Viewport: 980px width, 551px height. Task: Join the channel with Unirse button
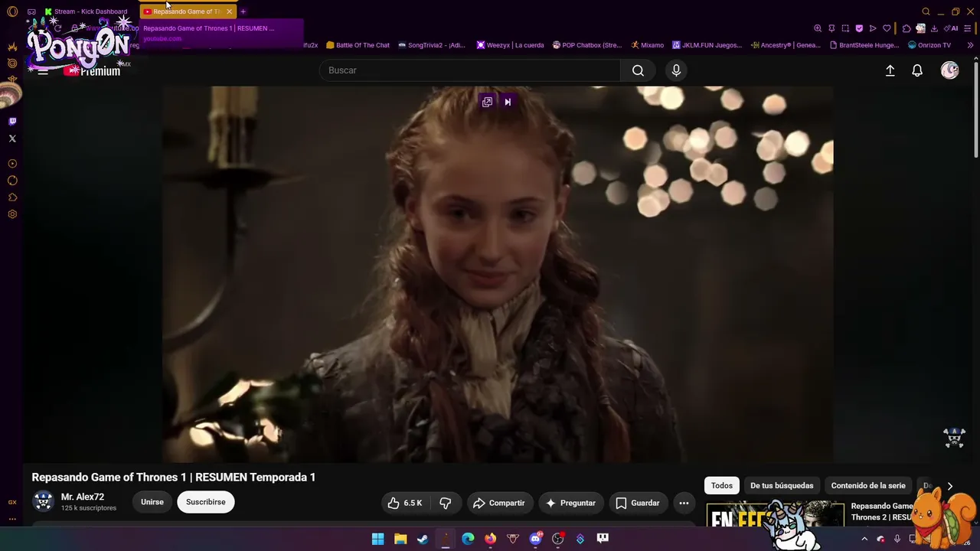pos(152,502)
